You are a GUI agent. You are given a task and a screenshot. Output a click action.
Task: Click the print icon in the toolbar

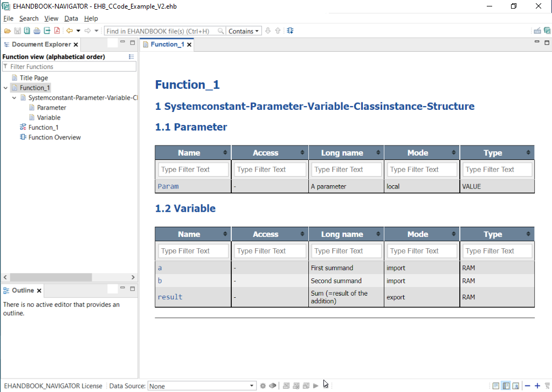pos(37,31)
